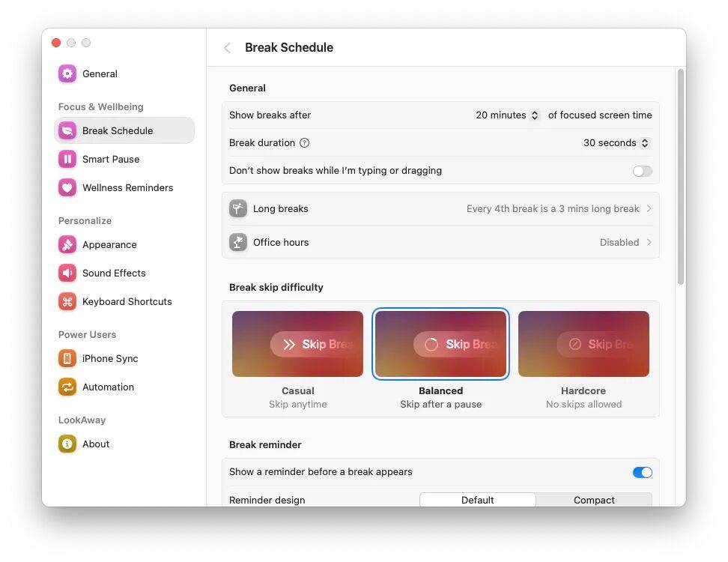Click the Break duration help icon
Screen dimensions: 728x562
click(303, 142)
